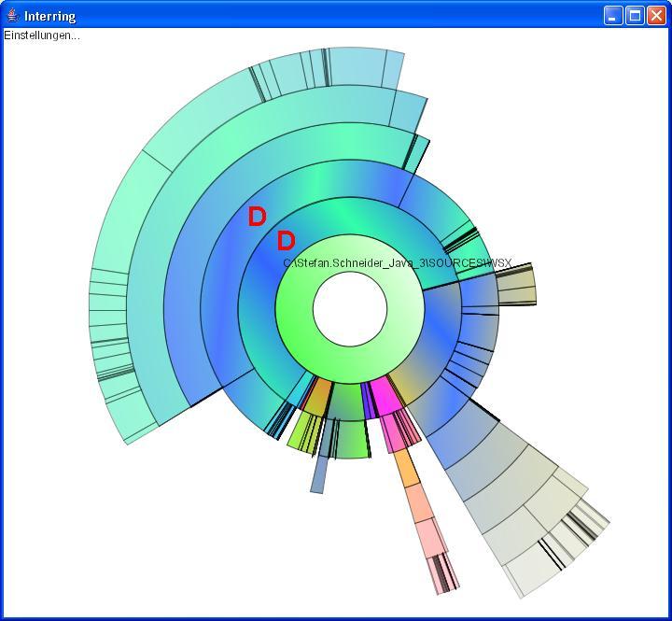Select the orange segment below the magenta wedge
The height and width of the screenshot is (621, 672).
pos(405,467)
